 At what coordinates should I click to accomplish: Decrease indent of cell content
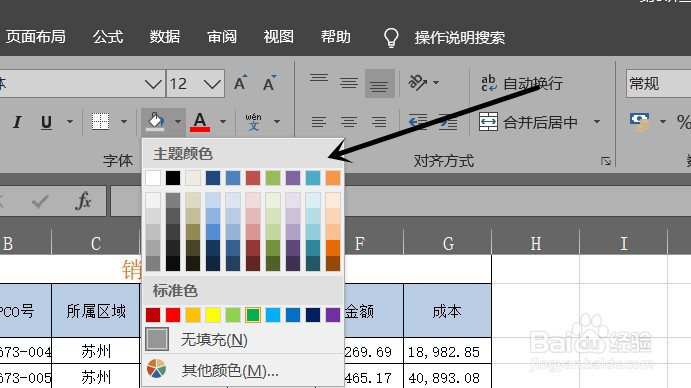418,122
